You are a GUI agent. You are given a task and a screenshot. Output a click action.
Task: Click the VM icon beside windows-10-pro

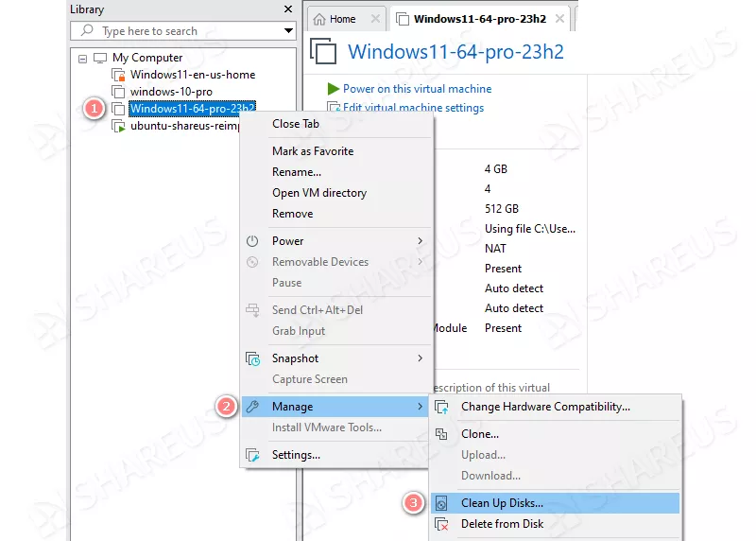[118, 92]
